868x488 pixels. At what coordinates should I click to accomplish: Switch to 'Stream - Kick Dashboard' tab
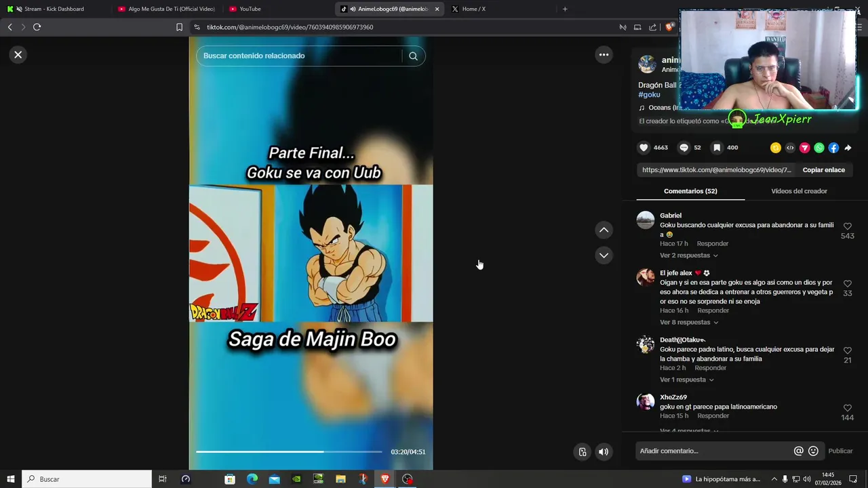point(54,9)
